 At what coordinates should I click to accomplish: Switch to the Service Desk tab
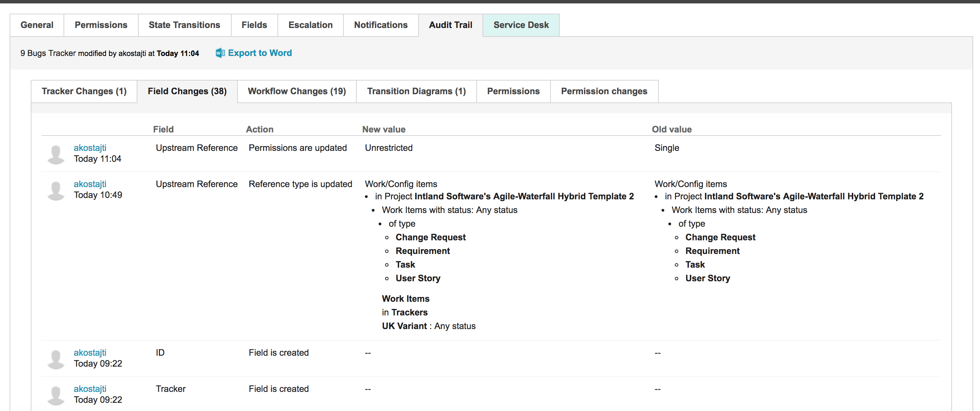521,25
